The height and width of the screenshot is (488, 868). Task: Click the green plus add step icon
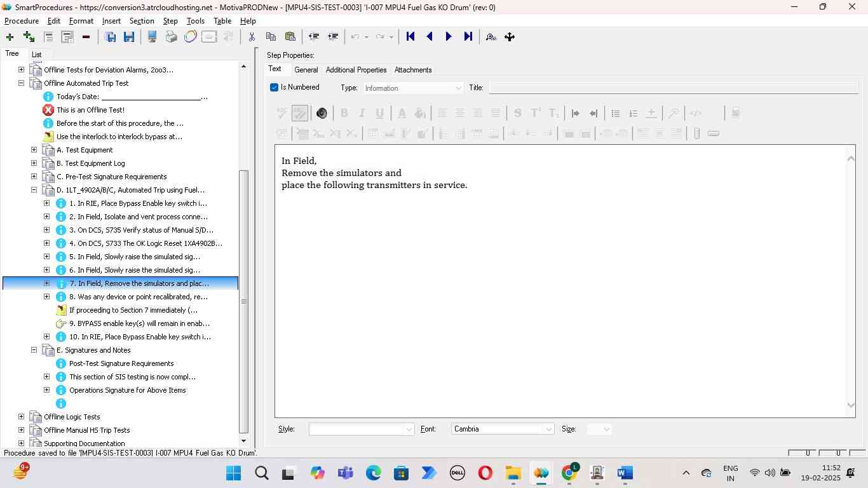tap(10, 37)
